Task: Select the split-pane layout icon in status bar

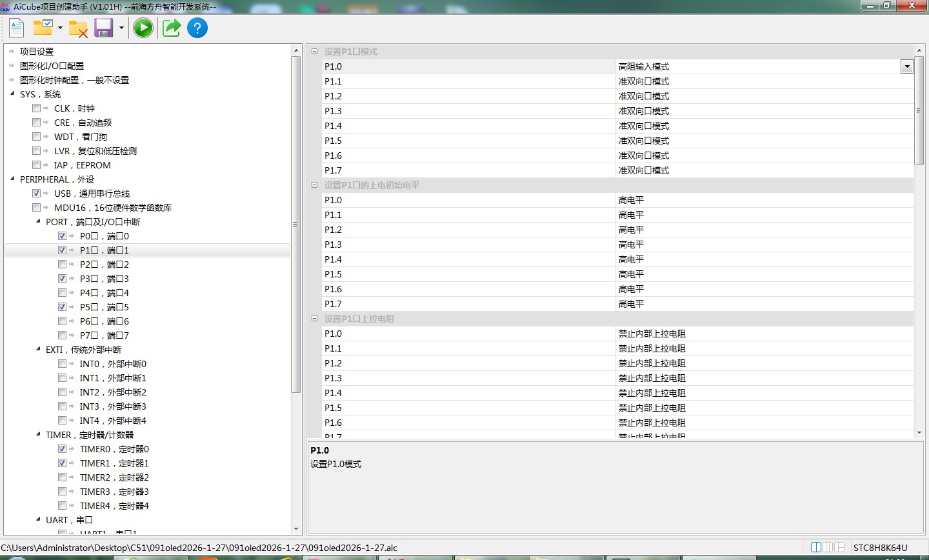Action: click(x=840, y=547)
